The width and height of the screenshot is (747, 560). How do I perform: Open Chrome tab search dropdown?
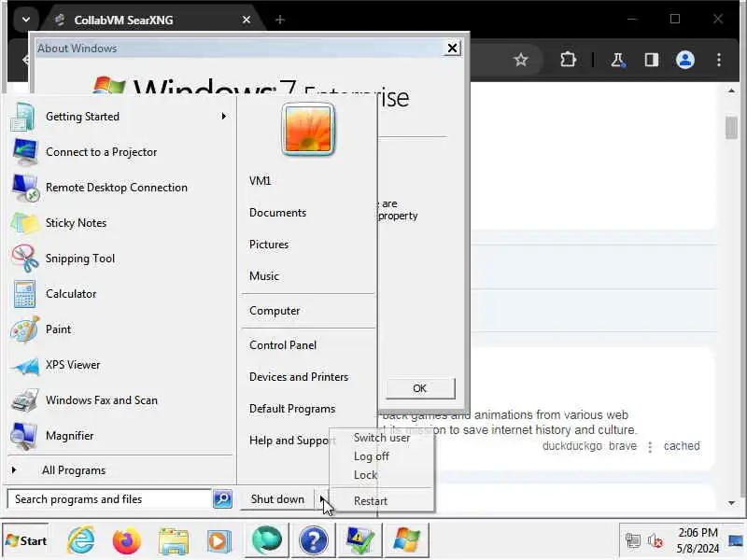tap(26, 20)
